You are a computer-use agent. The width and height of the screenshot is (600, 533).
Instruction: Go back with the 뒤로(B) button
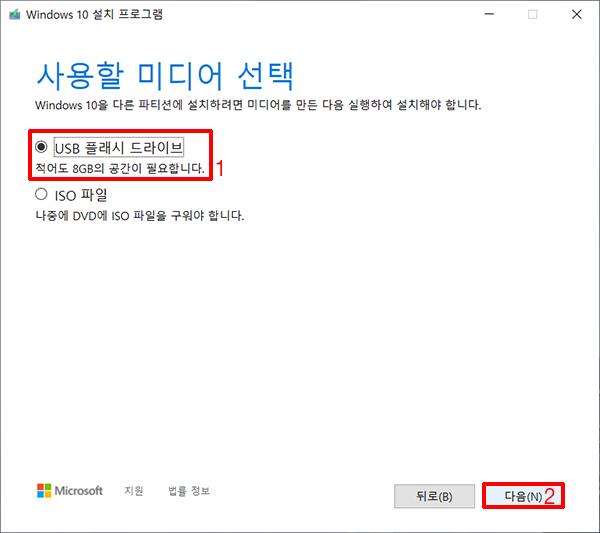(434, 496)
